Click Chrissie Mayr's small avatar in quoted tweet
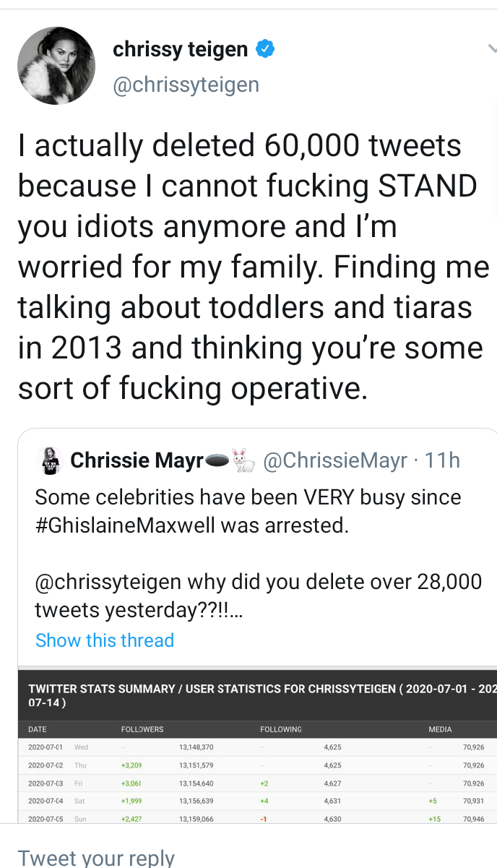 pyautogui.click(x=49, y=461)
